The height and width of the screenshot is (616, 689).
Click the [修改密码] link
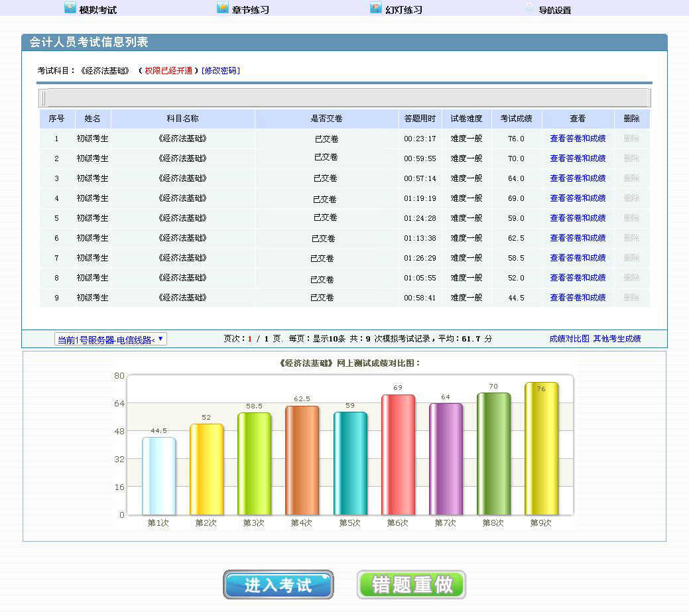click(x=221, y=70)
